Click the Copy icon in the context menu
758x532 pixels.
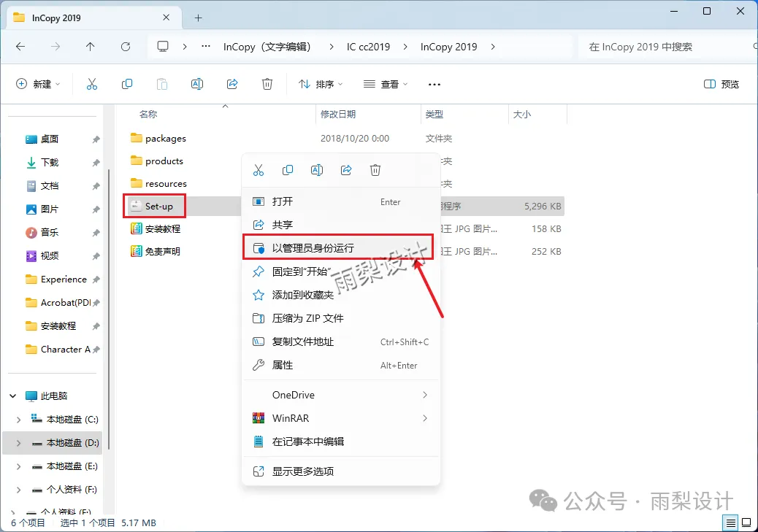[288, 170]
